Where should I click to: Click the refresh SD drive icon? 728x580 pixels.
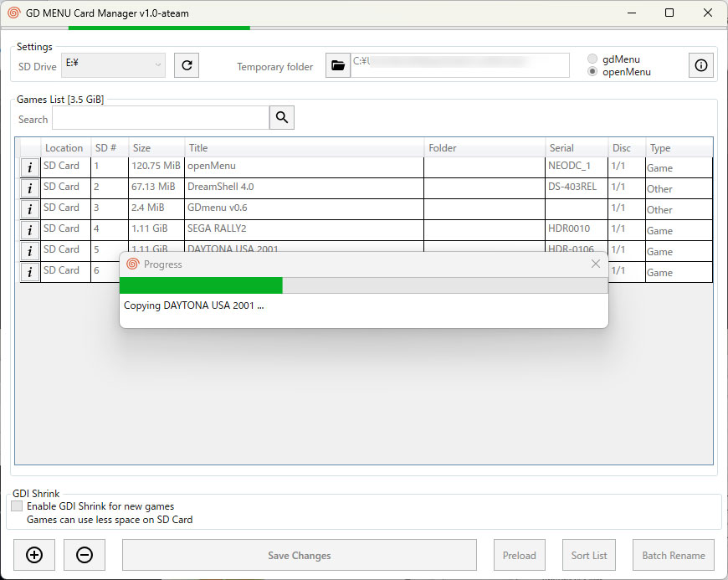point(187,65)
